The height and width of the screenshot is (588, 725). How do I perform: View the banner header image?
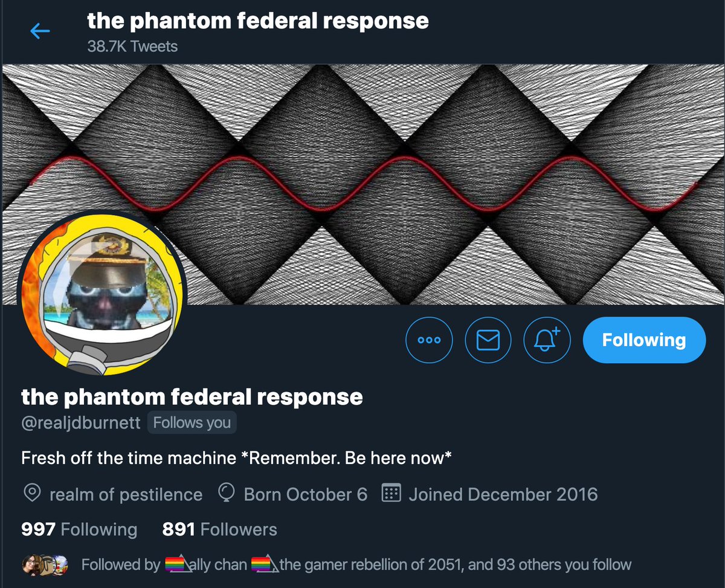362,184
